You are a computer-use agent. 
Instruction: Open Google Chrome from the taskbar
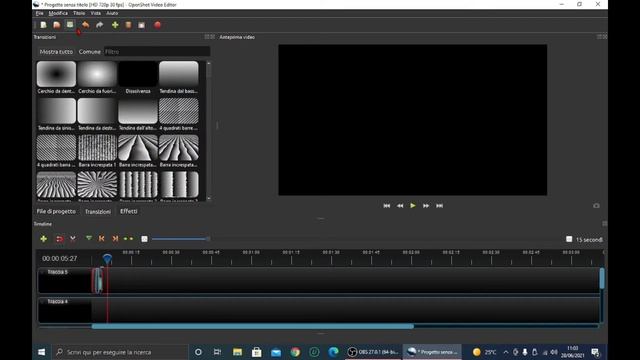pyautogui.click(x=295, y=352)
